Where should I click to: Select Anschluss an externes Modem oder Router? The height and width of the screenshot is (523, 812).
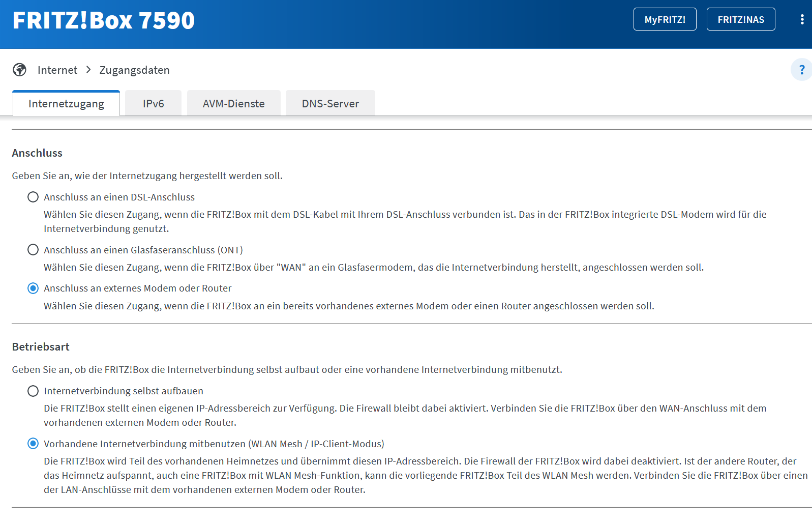coord(33,288)
